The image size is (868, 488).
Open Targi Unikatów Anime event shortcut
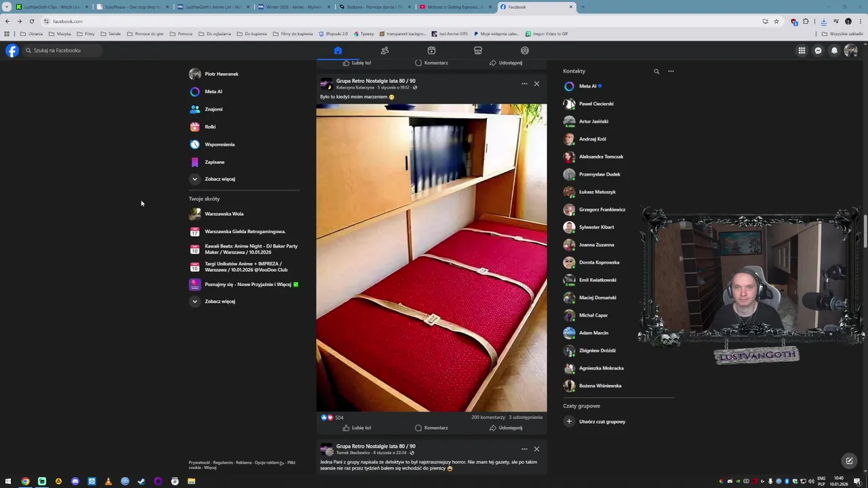244,266
